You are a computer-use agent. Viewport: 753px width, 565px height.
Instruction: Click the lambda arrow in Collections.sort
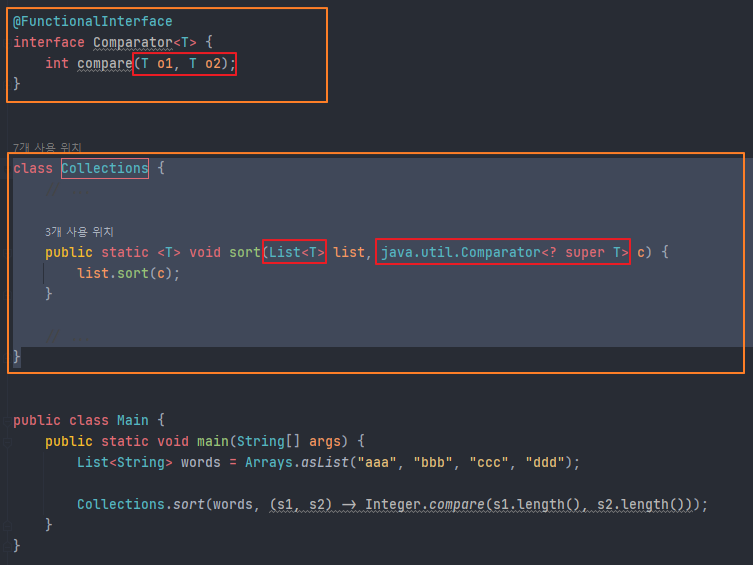pos(349,505)
